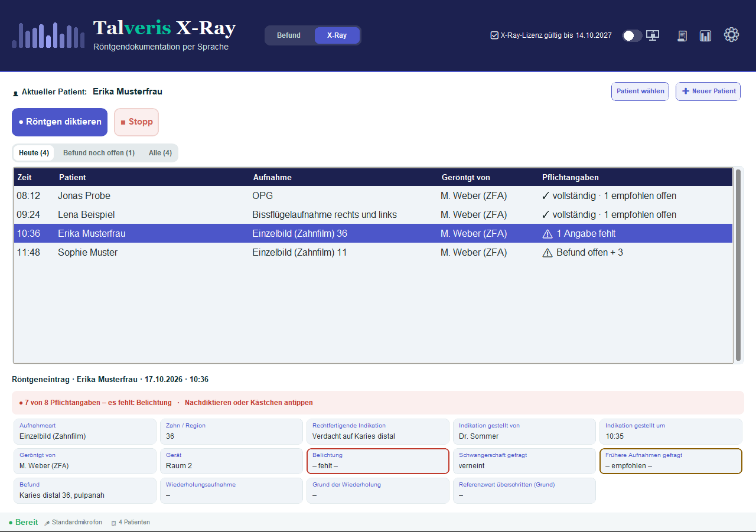This screenshot has height=532, width=756.
Task: Click the warning icon in Sophie Muster row
Action: [x=548, y=253]
